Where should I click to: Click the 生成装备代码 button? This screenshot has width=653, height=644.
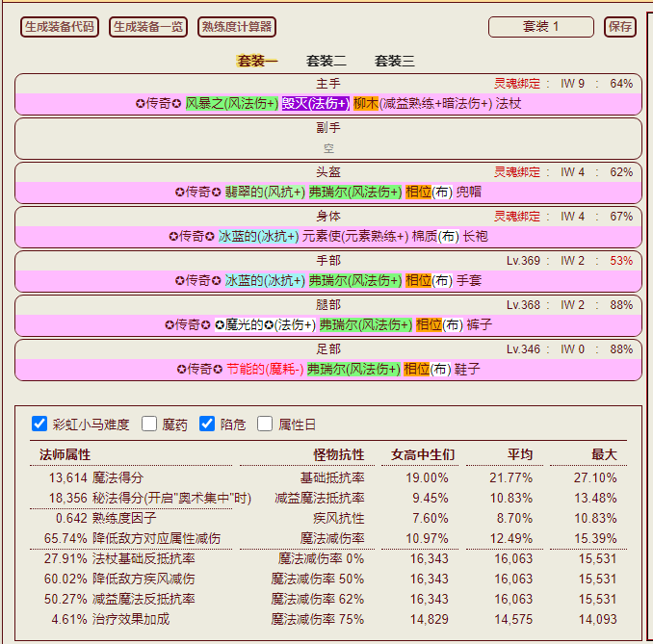pos(60,27)
